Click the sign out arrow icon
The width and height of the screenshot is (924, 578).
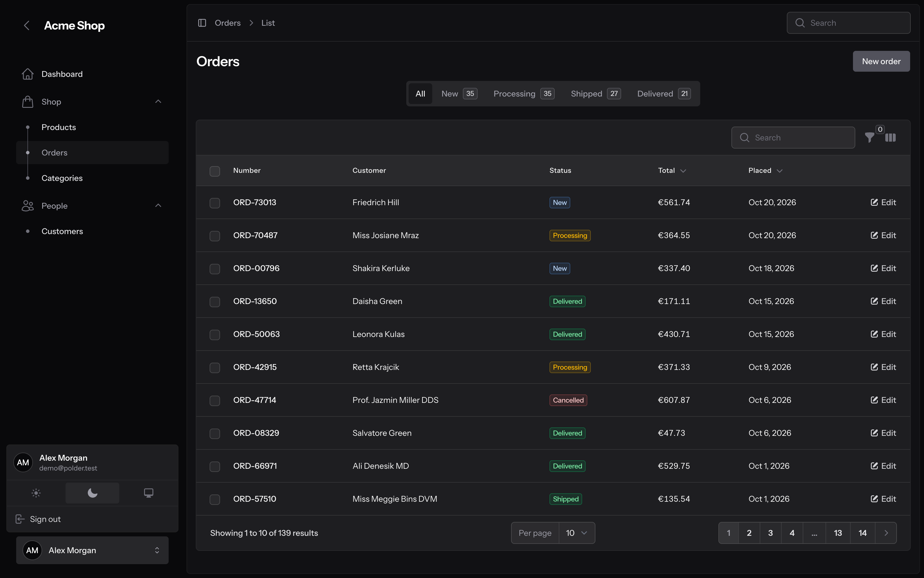coord(20,519)
